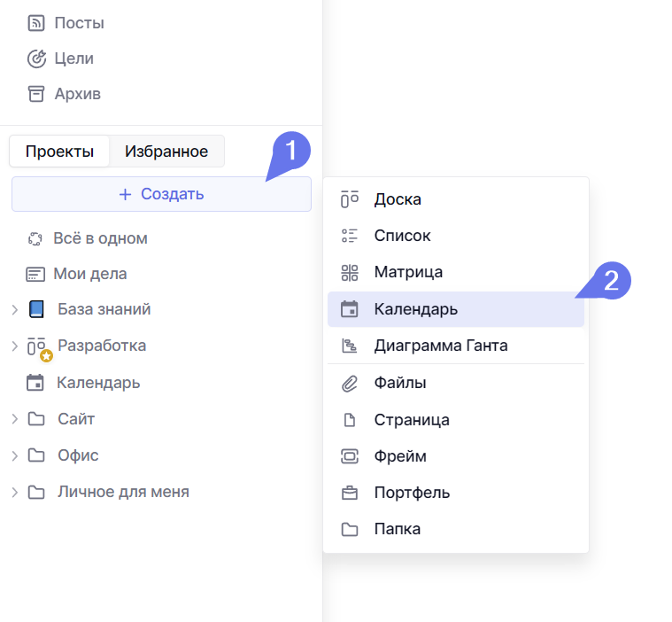Click the Gantt chart icon
The width and height of the screenshot is (672, 622).
tap(350, 346)
